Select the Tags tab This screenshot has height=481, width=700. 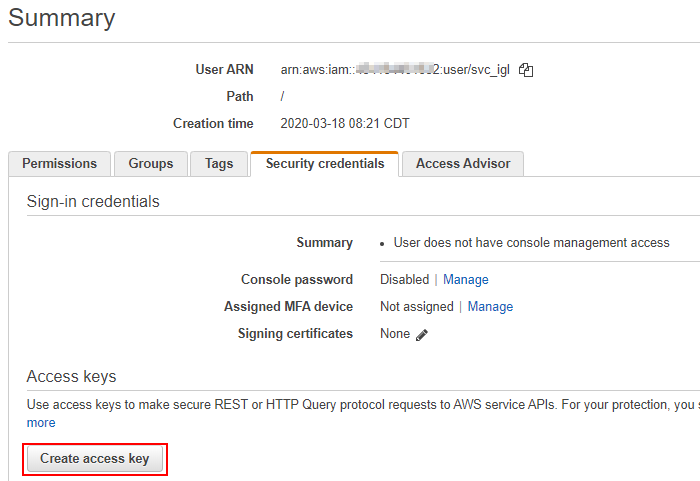coord(219,164)
